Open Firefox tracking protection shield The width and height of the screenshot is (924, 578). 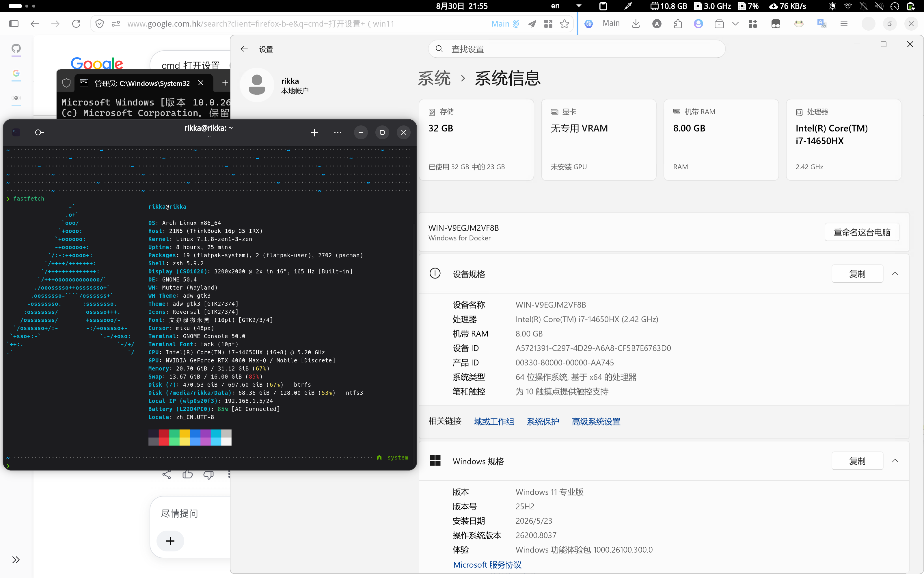click(x=100, y=24)
